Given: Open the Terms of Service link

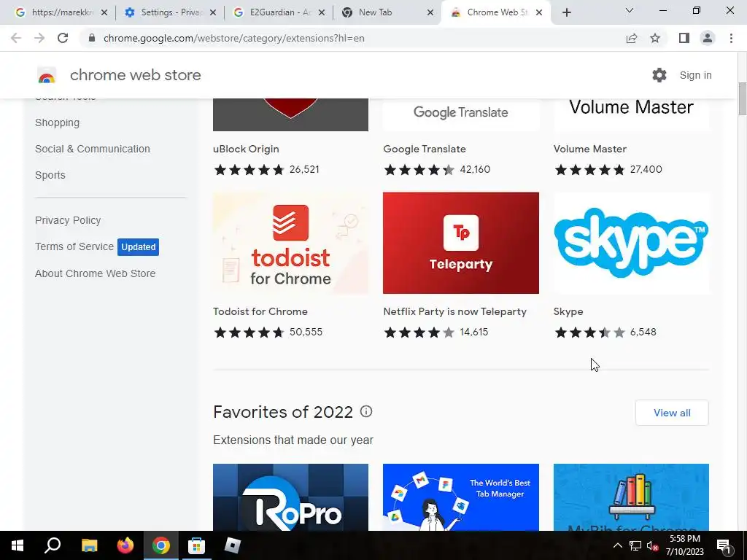Looking at the screenshot, I should (74, 246).
